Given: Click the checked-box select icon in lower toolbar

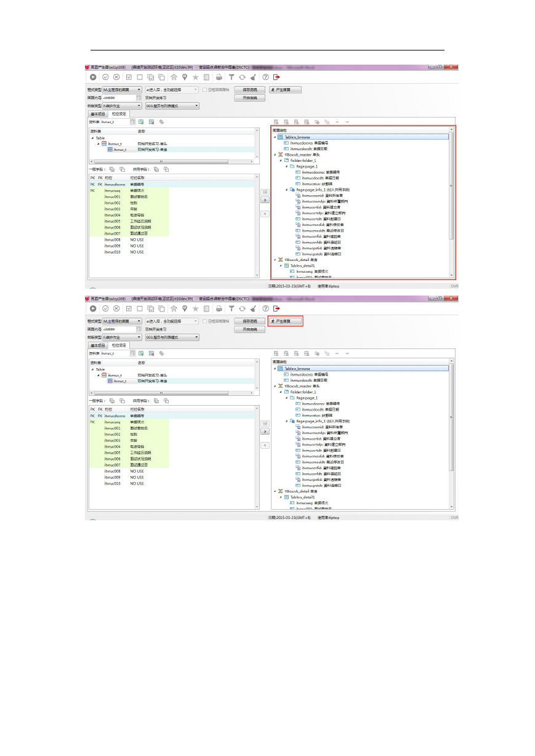Looking at the screenshot, I should (129, 308).
